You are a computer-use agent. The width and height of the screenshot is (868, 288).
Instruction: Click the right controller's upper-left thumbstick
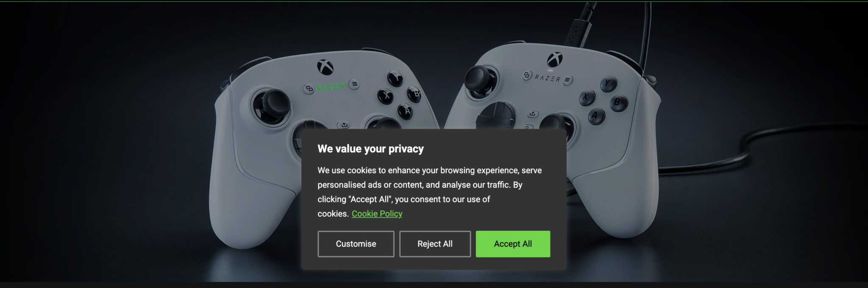click(481, 81)
